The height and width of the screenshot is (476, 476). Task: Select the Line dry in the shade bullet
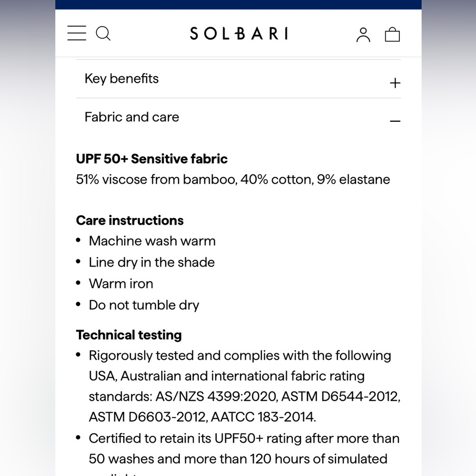click(x=151, y=262)
